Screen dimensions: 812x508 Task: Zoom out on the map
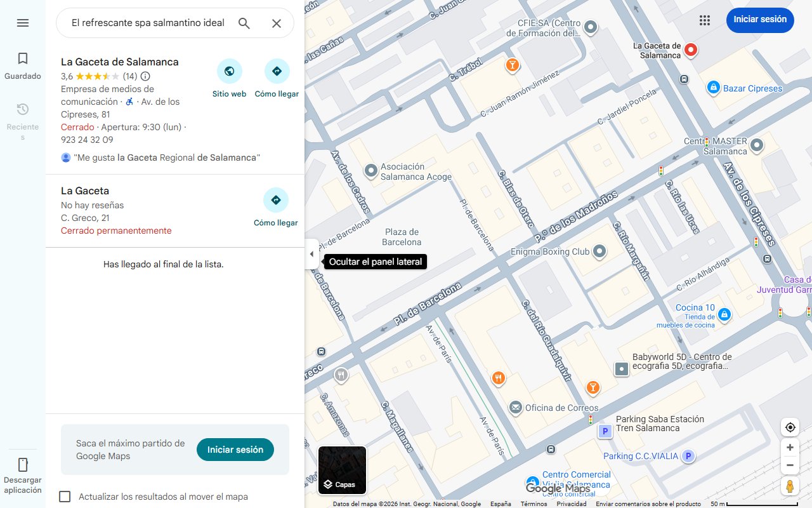pyautogui.click(x=790, y=465)
